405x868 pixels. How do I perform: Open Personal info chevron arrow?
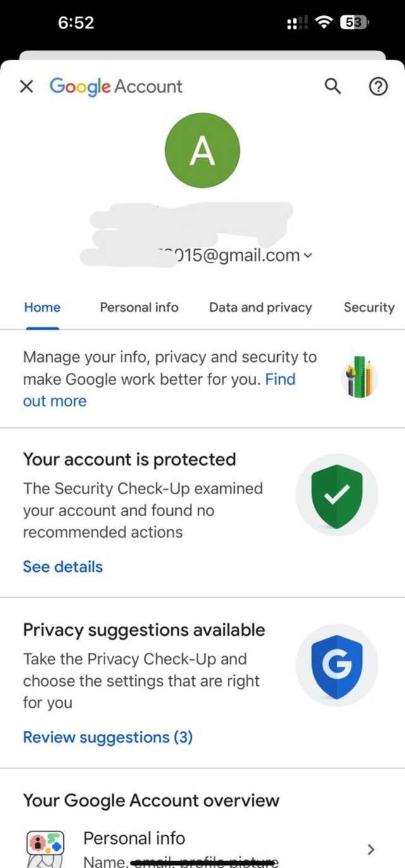point(371,849)
